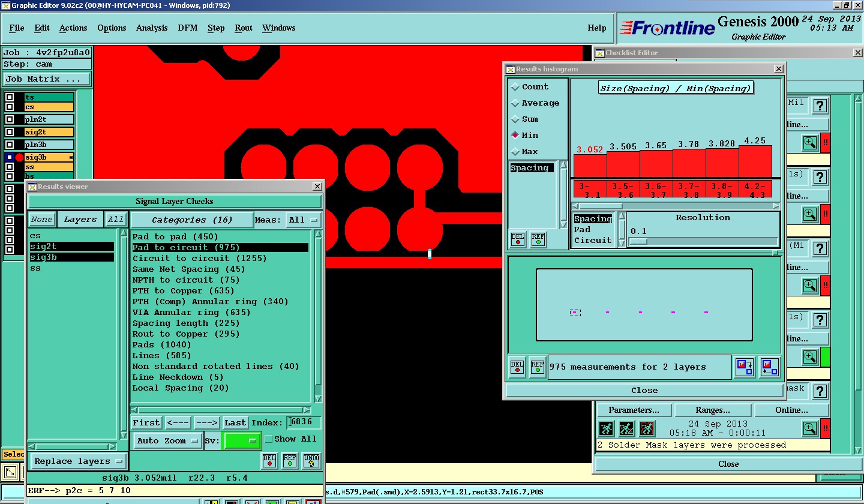
Task: Click None button above layers list
Action: [x=42, y=220]
